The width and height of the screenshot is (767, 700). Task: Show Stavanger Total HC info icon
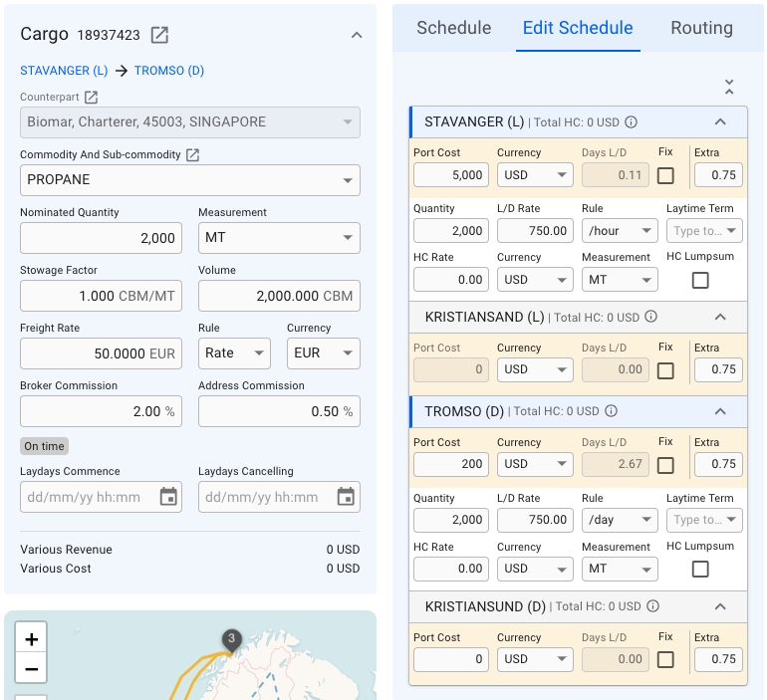631,122
